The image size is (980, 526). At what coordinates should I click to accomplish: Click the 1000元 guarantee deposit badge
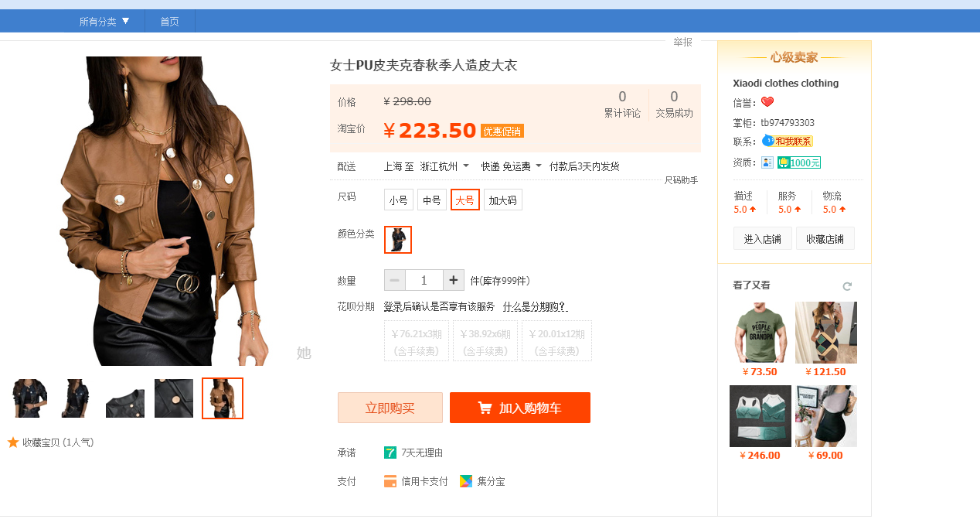(799, 162)
